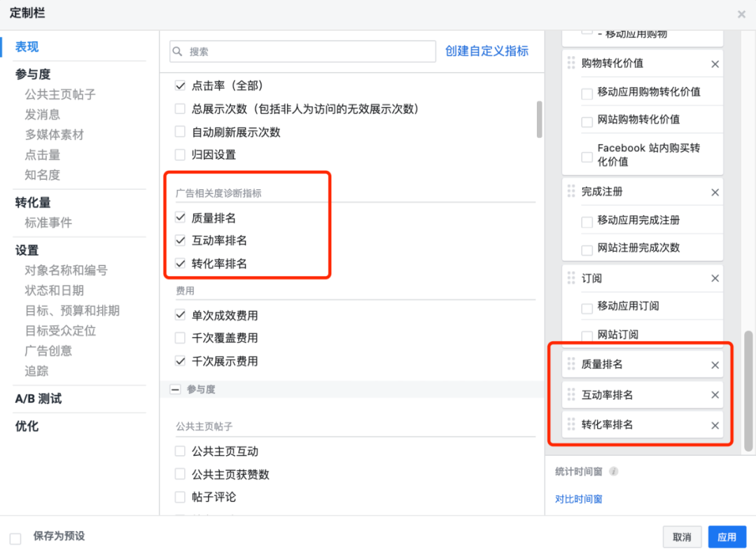Click the drag handle beside 质量排名

pos(571,365)
